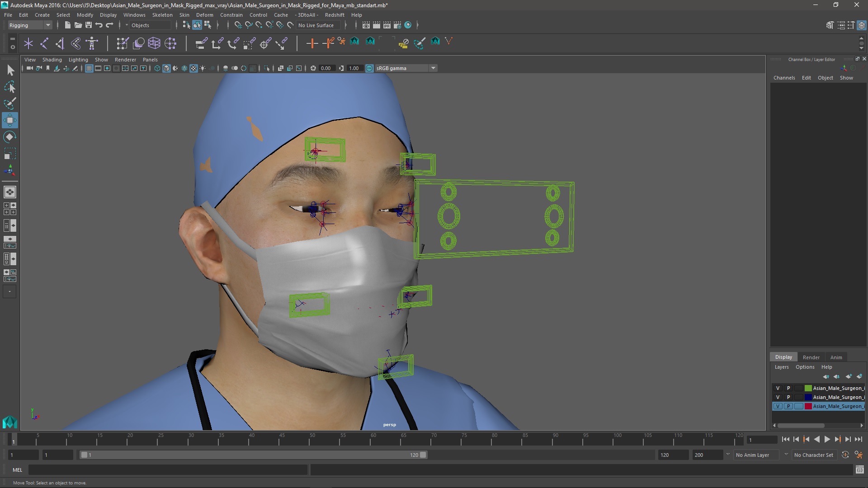Open the Rigging menu set dropdown
The height and width of the screenshot is (488, 868).
30,25
